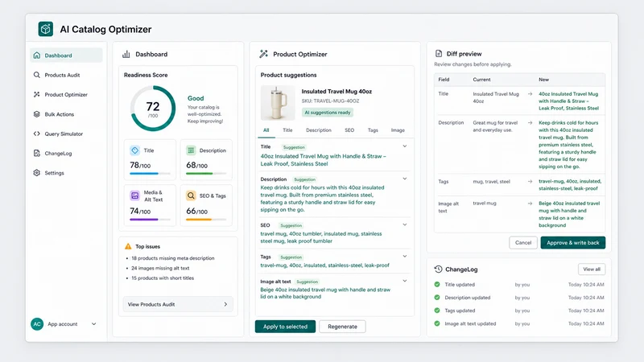The height and width of the screenshot is (362, 644).
Task: Click the Product Optimizer sidebar wand icon
Action: click(x=36, y=94)
